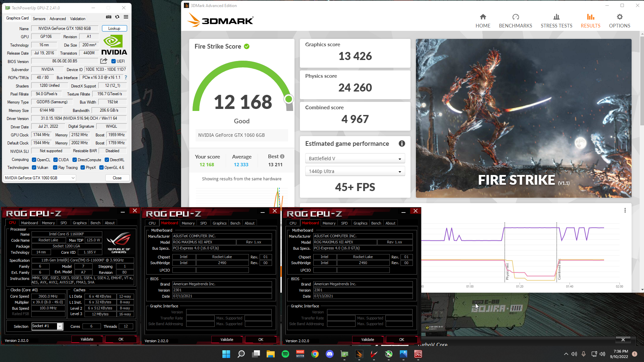Screen dimensions: 644x362
Task: Click the system clock in taskbar
Action: pos(619,354)
